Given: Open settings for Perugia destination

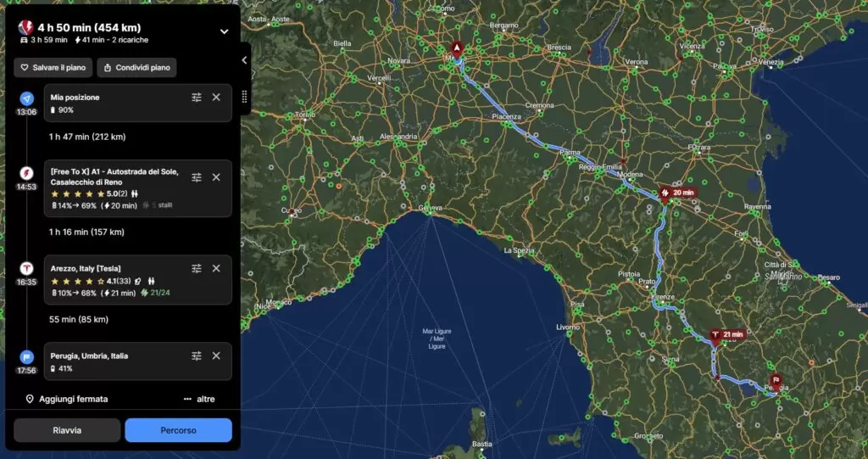Looking at the screenshot, I should (197, 355).
